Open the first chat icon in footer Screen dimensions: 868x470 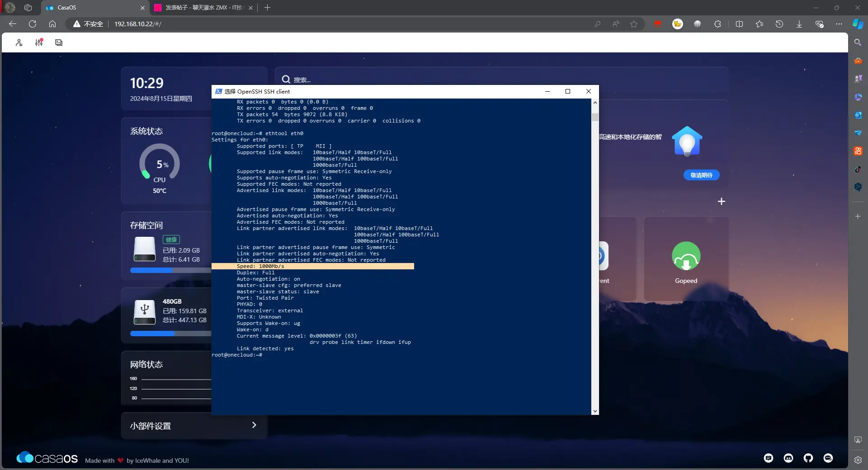coord(769,458)
